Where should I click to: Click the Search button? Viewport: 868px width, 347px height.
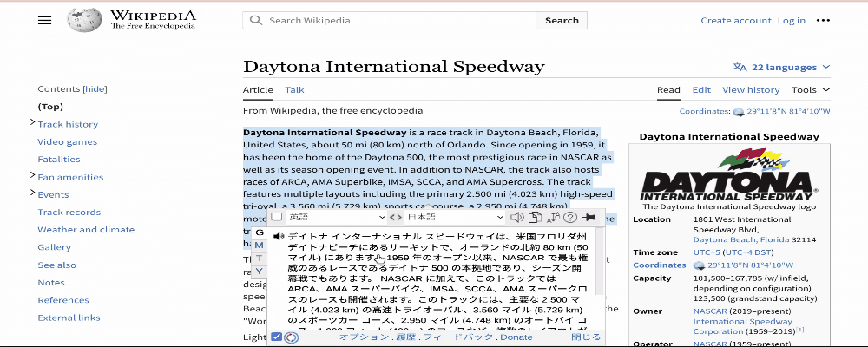[562, 21]
